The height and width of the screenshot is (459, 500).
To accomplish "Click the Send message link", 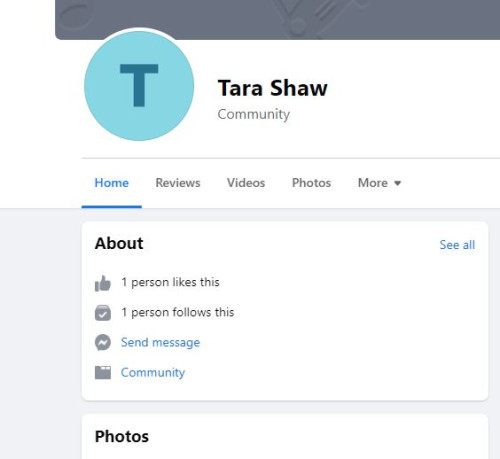I will click(x=160, y=343).
